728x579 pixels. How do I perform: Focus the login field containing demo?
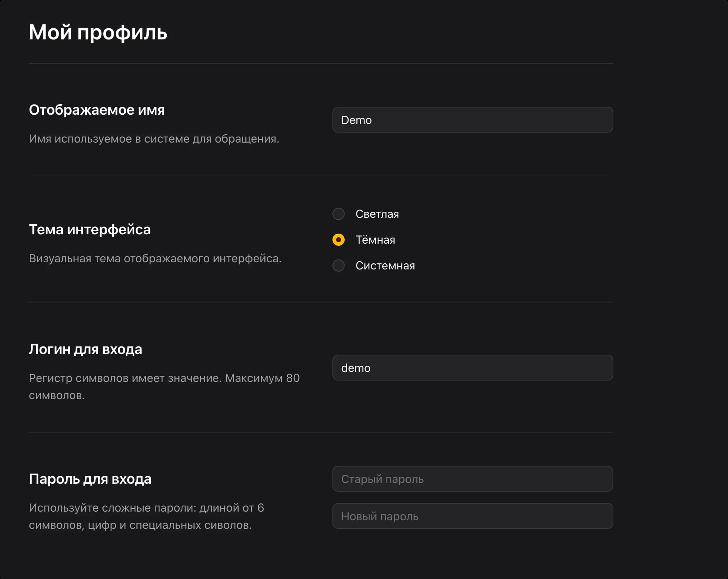pos(473,368)
